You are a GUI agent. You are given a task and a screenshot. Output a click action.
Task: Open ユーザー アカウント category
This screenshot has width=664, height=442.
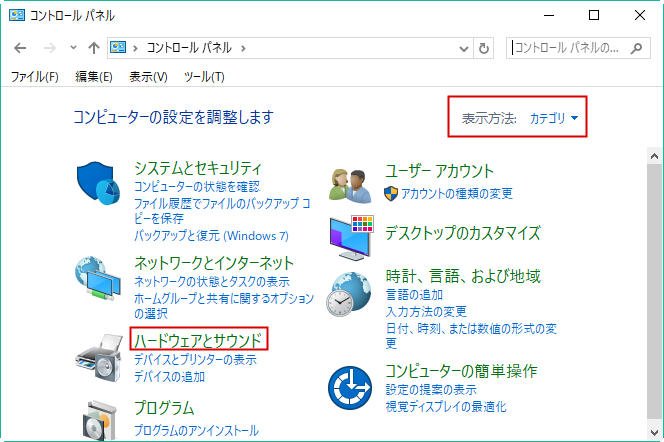440,171
